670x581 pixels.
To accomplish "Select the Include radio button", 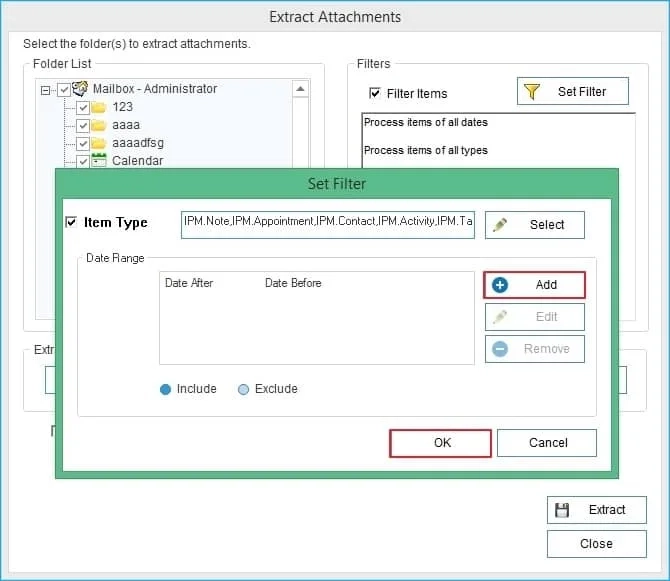I will 165,389.
